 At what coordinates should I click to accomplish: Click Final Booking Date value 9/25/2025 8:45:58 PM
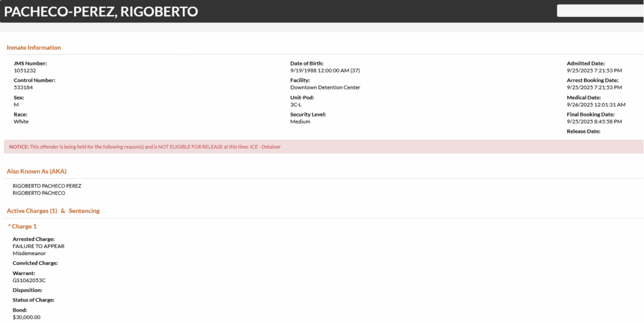click(x=594, y=122)
